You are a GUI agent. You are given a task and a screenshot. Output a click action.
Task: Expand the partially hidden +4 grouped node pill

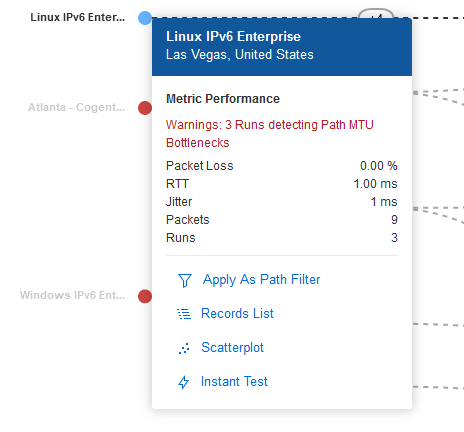[376, 14]
